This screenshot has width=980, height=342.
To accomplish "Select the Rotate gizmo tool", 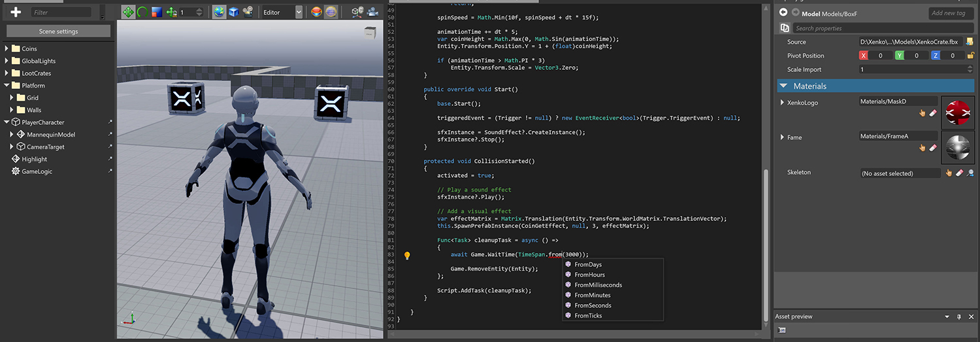I will [142, 12].
